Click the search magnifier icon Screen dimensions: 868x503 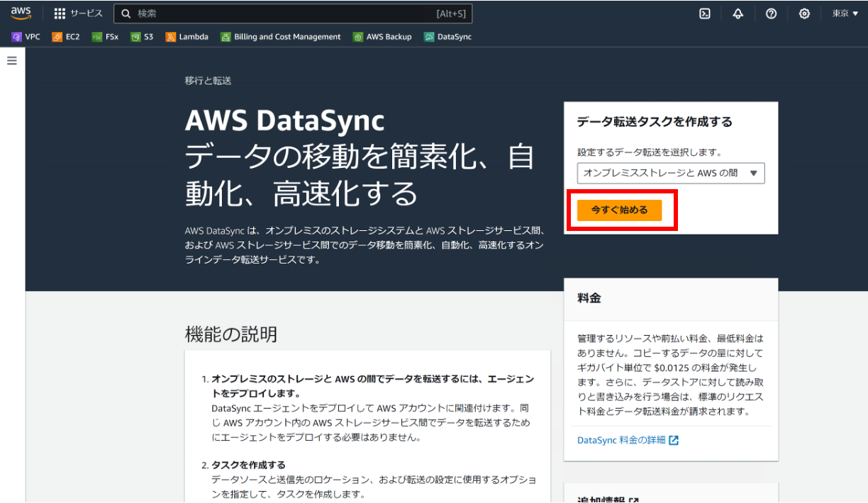(x=126, y=13)
